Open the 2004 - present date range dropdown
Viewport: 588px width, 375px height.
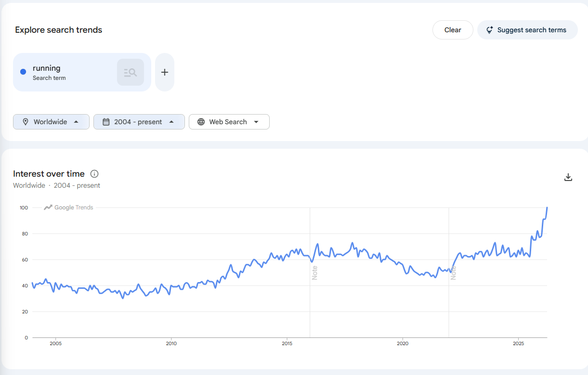[139, 122]
